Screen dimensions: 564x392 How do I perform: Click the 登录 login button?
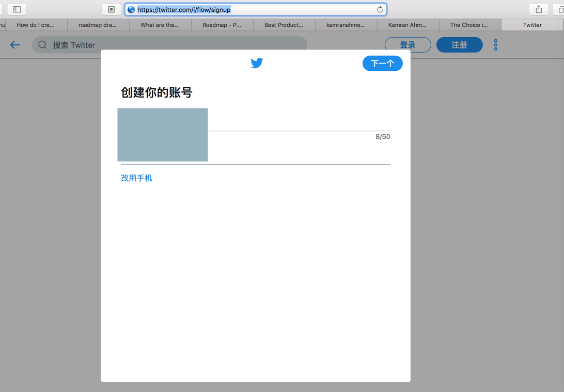coord(408,45)
